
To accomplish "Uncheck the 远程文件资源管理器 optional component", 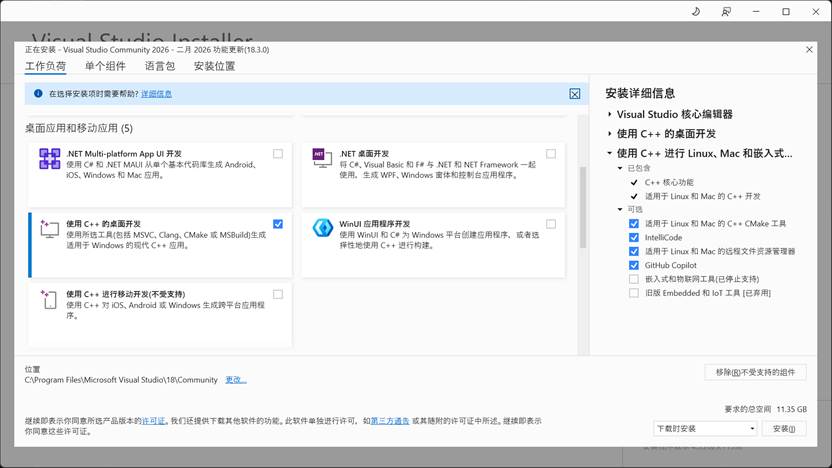I will click(x=634, y=251).
